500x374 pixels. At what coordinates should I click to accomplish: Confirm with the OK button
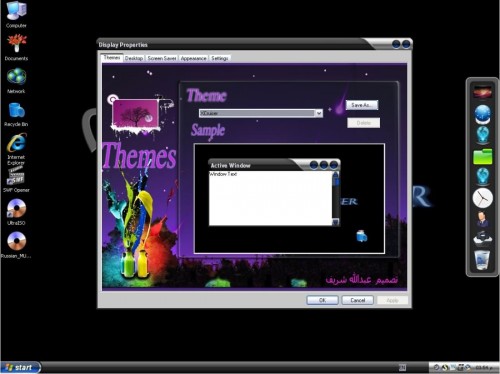pos(322,300)
